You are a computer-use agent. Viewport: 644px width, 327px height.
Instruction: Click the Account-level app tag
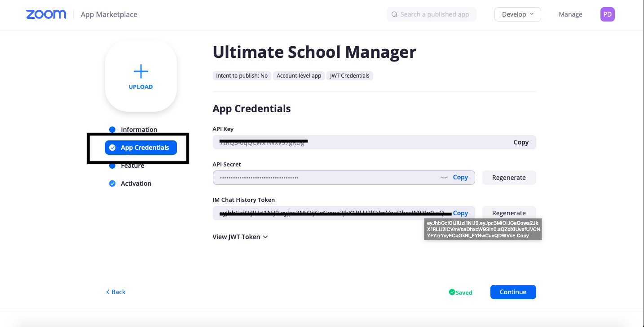[299, 76]
